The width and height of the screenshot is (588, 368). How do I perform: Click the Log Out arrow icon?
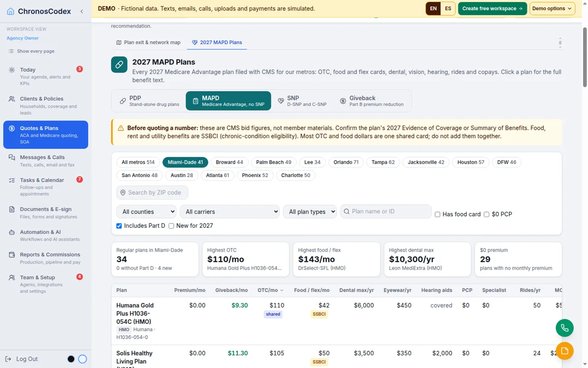pyautogui.click(x=8, y=359)
